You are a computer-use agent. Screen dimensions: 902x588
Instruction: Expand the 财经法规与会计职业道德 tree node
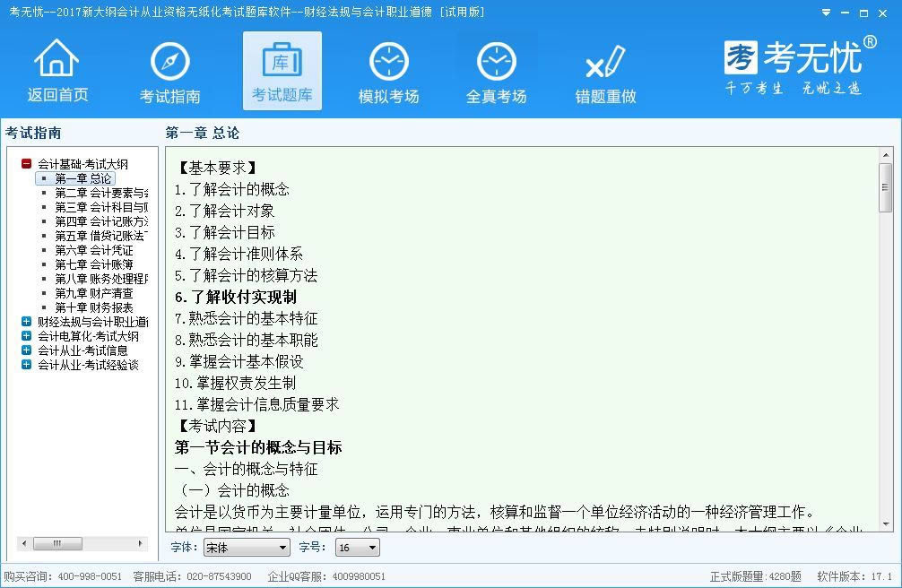coord(27,322)
